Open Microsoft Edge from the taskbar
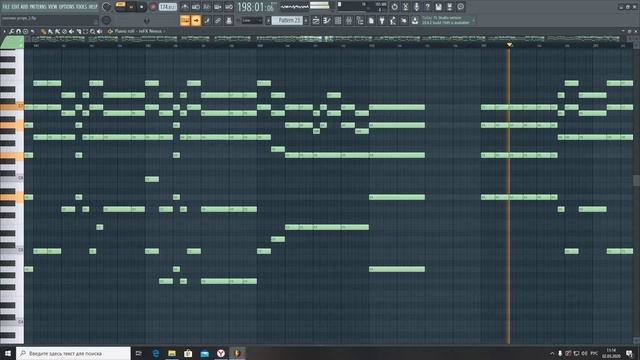 [156, 353]
